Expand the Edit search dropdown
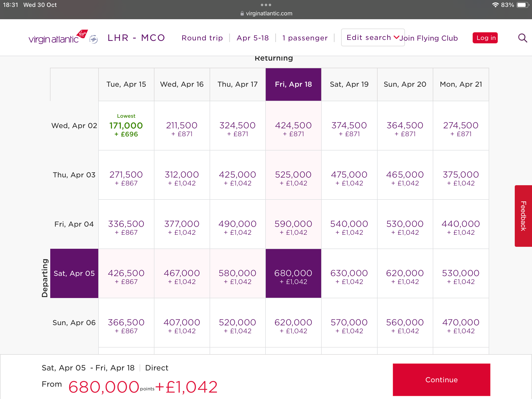 pyautogui.click(x=373, y=37)
